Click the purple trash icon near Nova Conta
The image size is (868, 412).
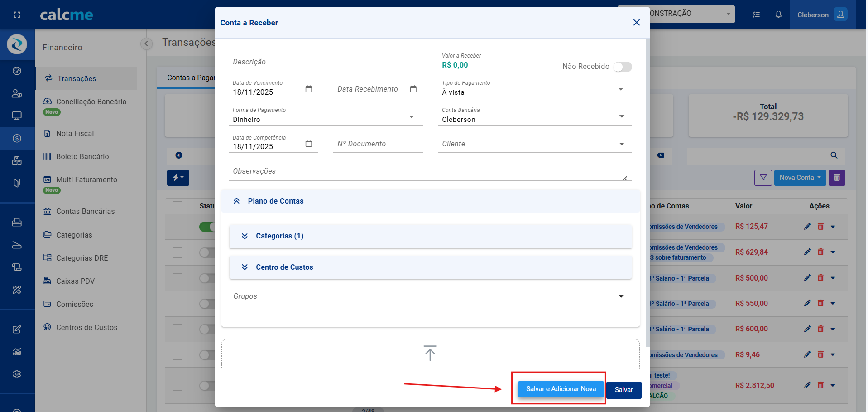pyautogui.click(x=836, y=178)
